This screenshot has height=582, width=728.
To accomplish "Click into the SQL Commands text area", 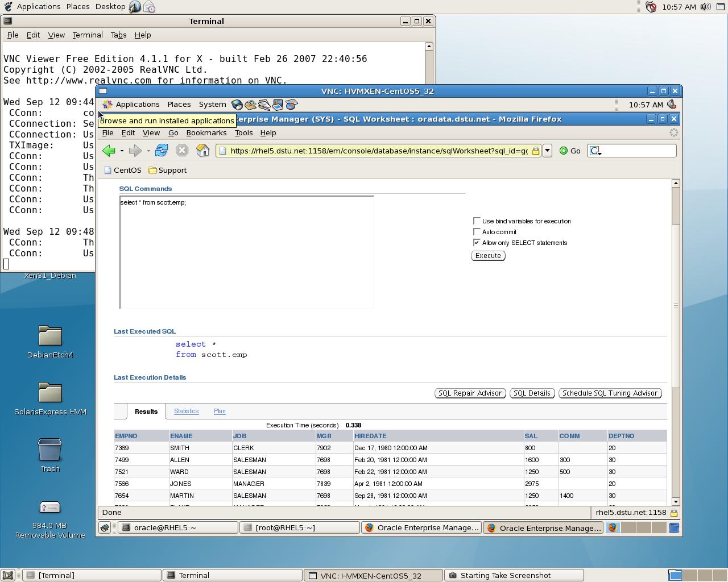I will tap(247, 252).
